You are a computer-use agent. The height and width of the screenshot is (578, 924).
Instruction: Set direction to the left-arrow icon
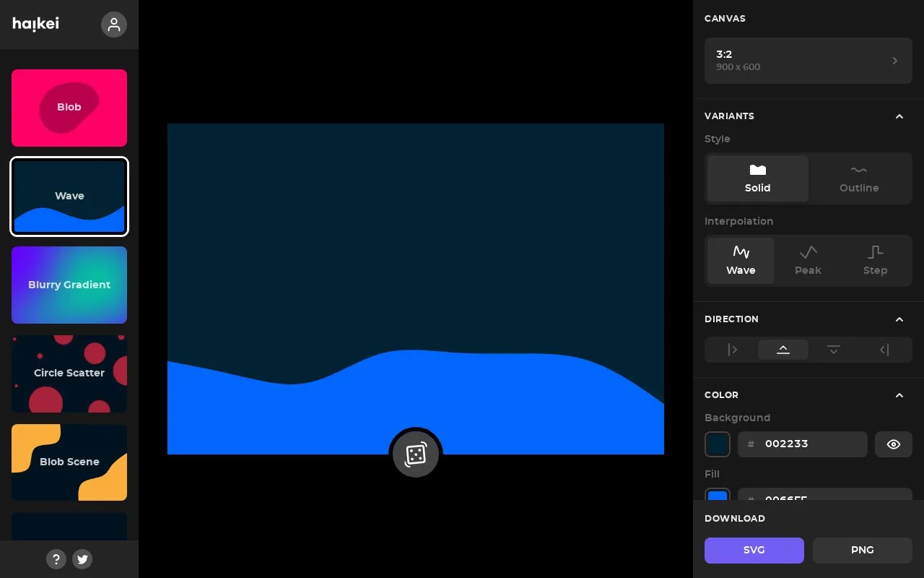[884, 350]
